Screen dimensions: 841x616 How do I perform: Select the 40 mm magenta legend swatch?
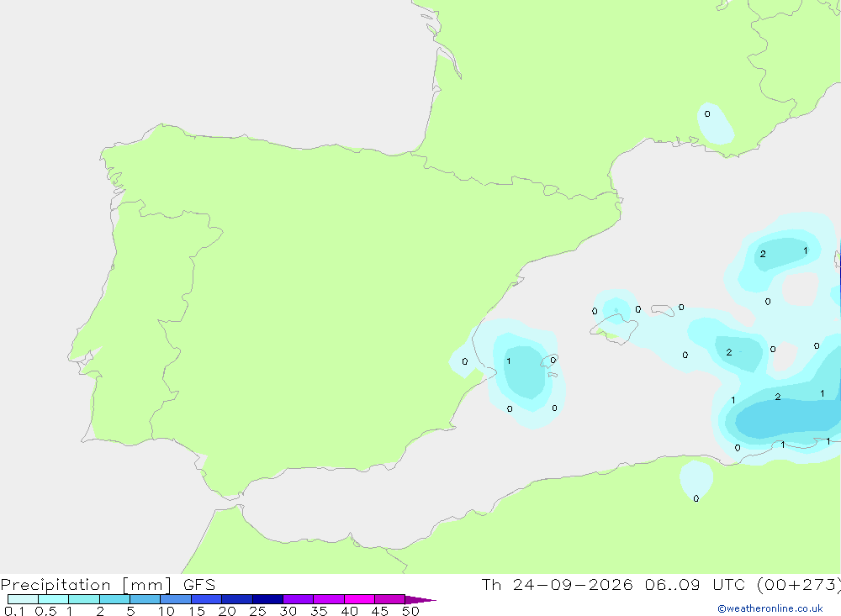[x=359, y=599]
